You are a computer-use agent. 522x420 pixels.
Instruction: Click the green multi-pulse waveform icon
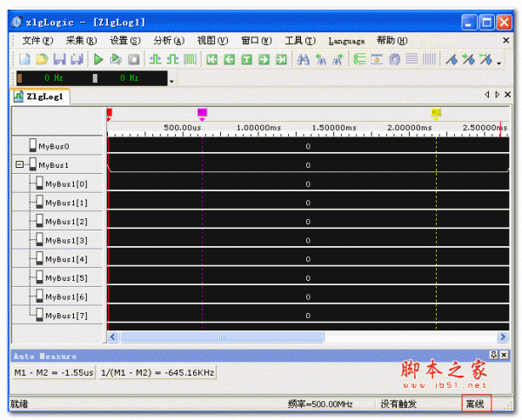pos(190,60)
